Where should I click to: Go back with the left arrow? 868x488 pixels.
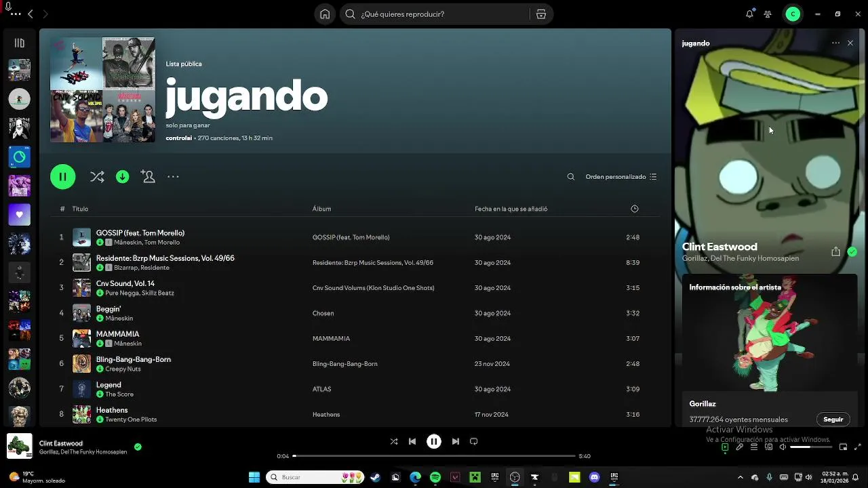tap(30, 14)
